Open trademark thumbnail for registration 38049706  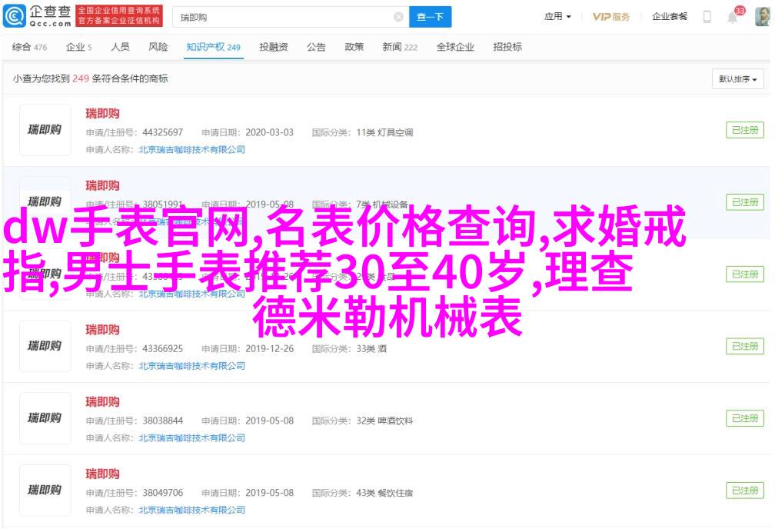click(45, 490)
